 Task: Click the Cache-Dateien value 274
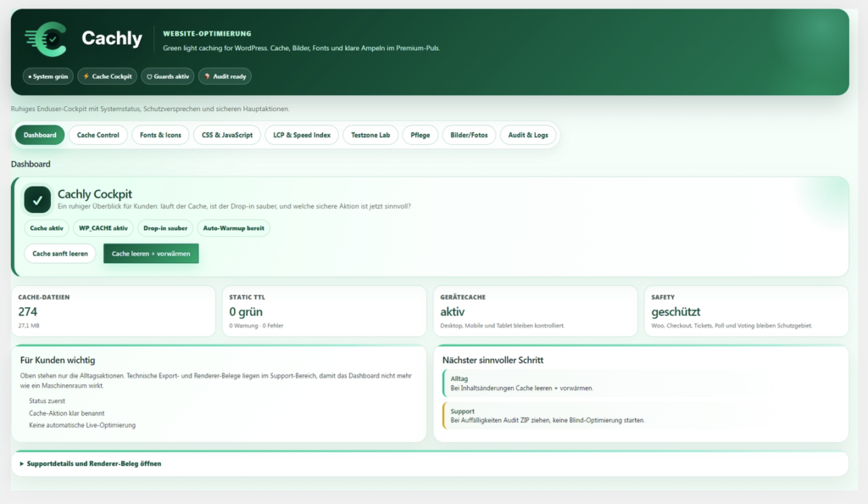(28, 311)
